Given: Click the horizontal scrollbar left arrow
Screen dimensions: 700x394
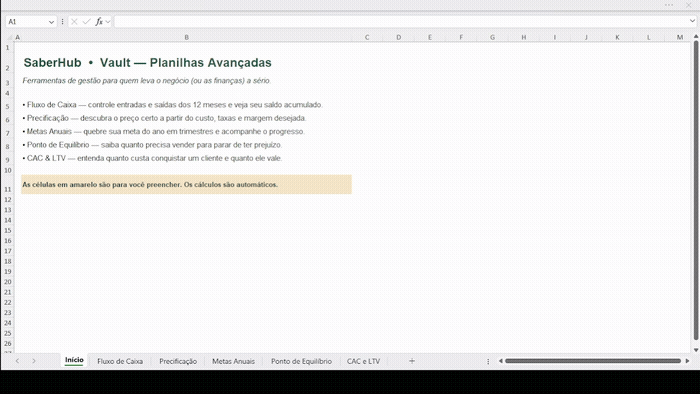Looking at the screenshot, I should 501,361.
